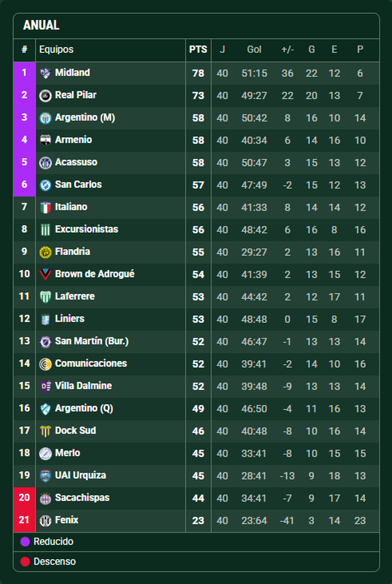Click the Dock Sud striped crest
The image size is (392, 584).
pyautogui.click(x=45, y=431)
